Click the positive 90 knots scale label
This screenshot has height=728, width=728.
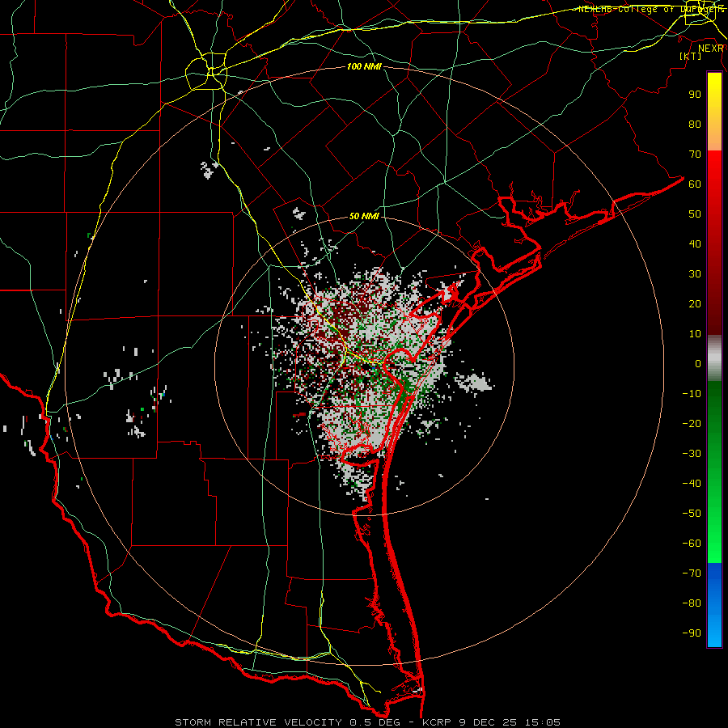[695, 95]
